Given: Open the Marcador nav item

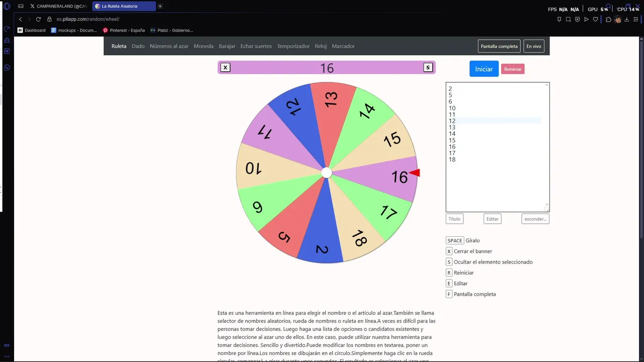Looking at the screenshot, I should coord(343,46).
